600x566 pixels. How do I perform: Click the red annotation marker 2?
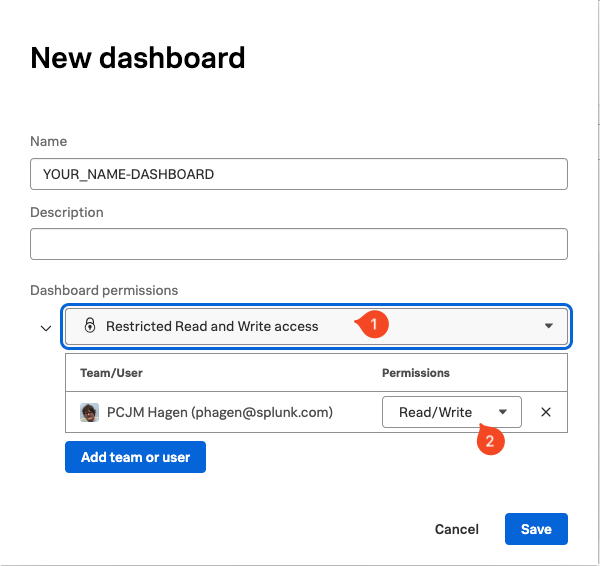coord(488,442)
